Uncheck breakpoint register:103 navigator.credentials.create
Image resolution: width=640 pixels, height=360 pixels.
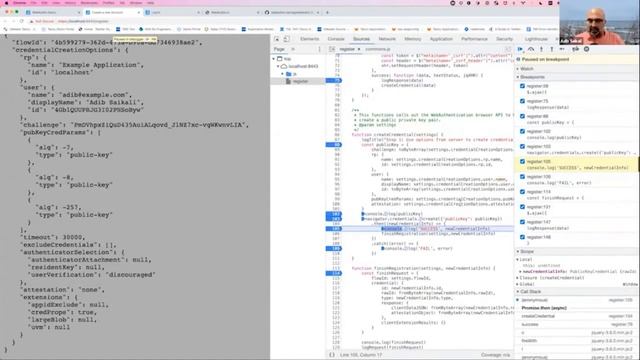[522, 146]
